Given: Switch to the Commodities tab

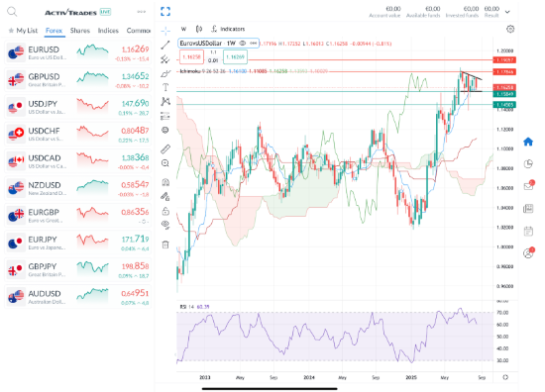Looking at the screenshot, I should [x=139, y=31].
